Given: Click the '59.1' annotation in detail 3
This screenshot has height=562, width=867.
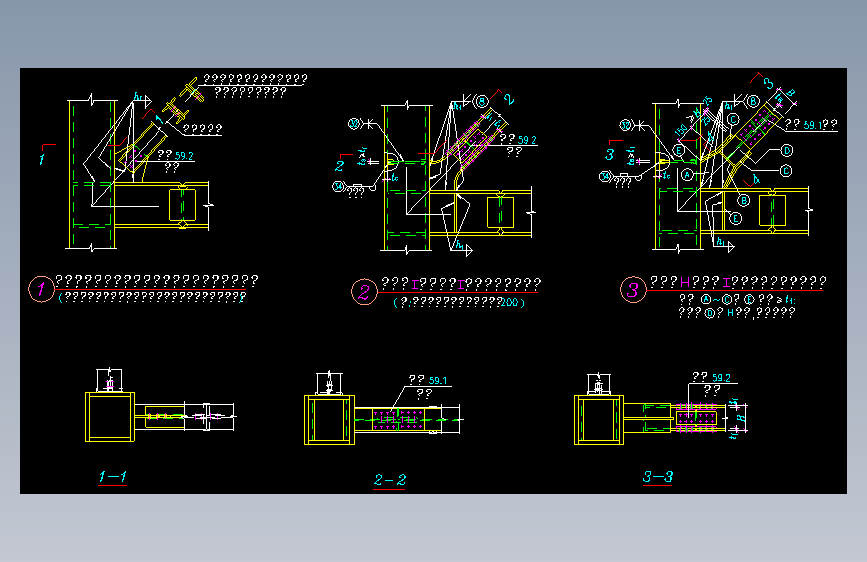Looking at the screenshot, I should point(812,125).
